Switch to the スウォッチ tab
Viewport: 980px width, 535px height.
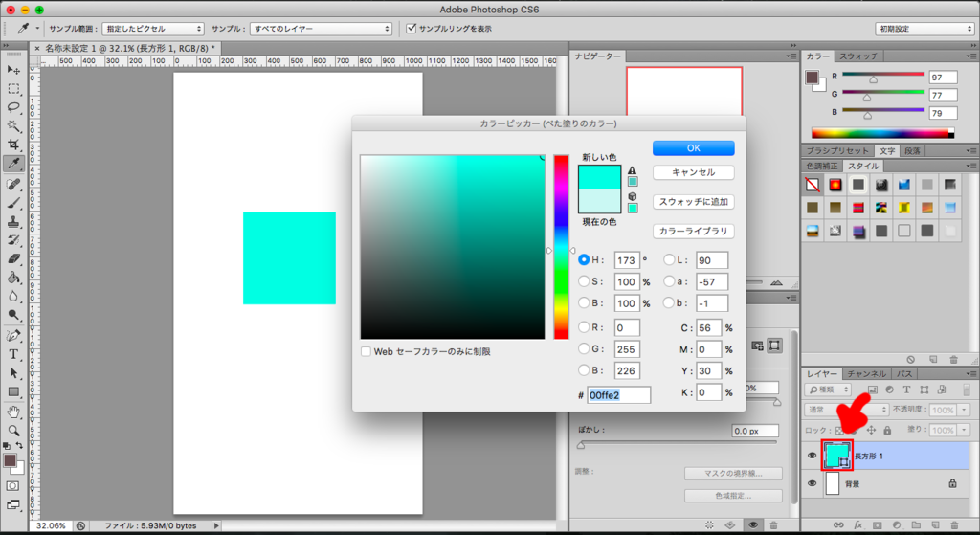tap(858, 56)
